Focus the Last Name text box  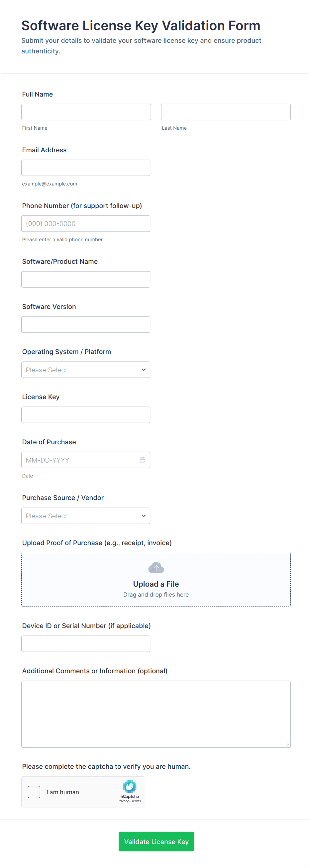point(226,112)
